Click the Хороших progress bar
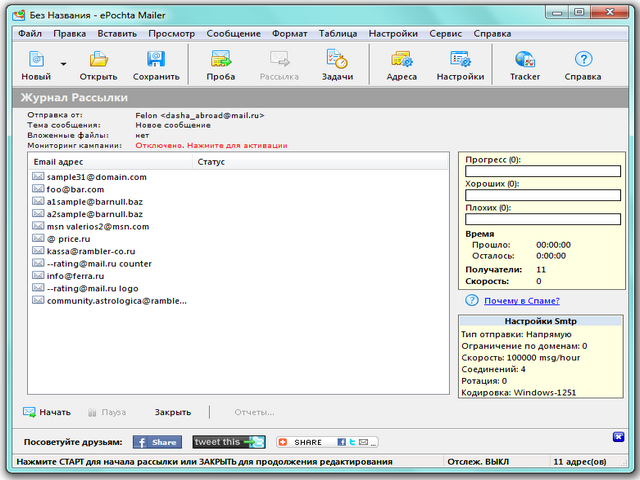Viewport: 640px width, 480px height. pos(543,195)
